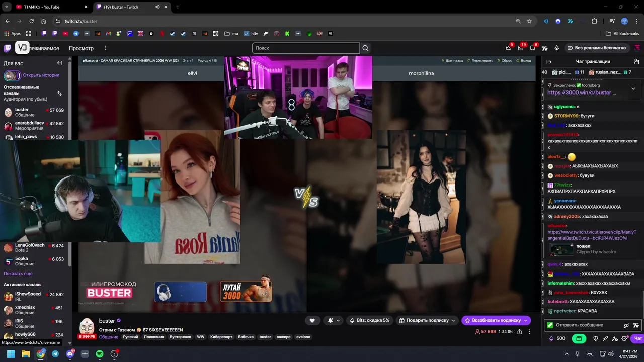Open the Просмотр navigation item
The width and height of the screenshot is (644, 362).
(x=81, y=48)
